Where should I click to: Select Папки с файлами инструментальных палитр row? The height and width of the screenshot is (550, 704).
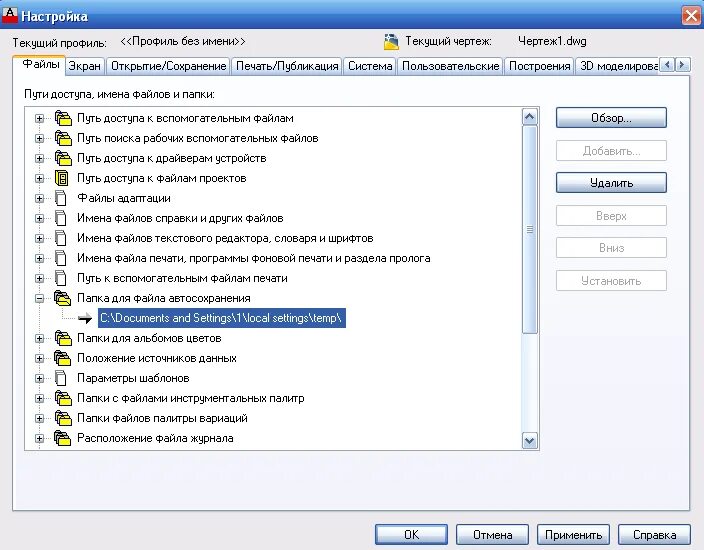191,398
